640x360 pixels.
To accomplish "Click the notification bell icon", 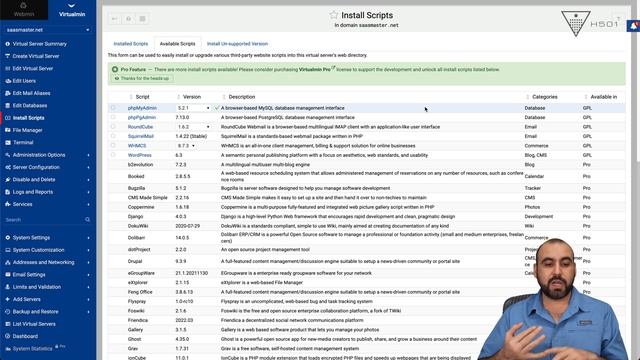I will tap(634, 26).
